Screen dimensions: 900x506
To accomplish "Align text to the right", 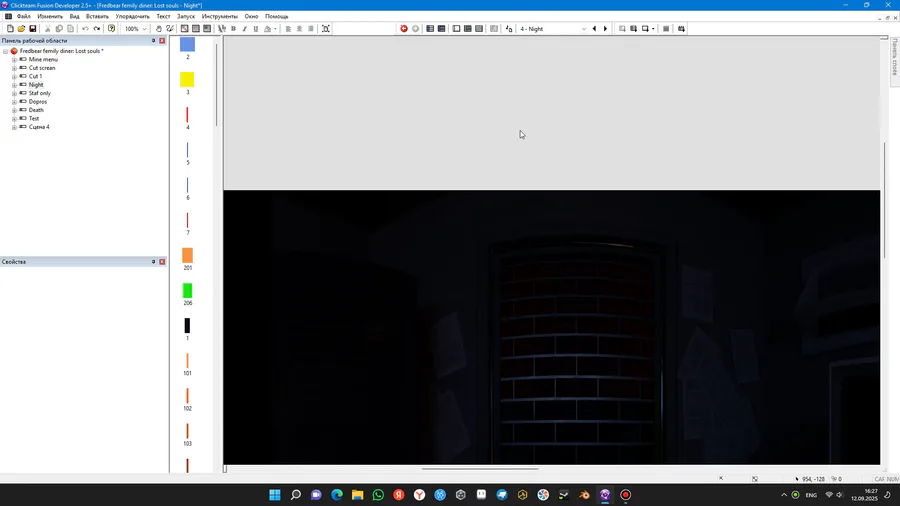I will tap(311, 29).
